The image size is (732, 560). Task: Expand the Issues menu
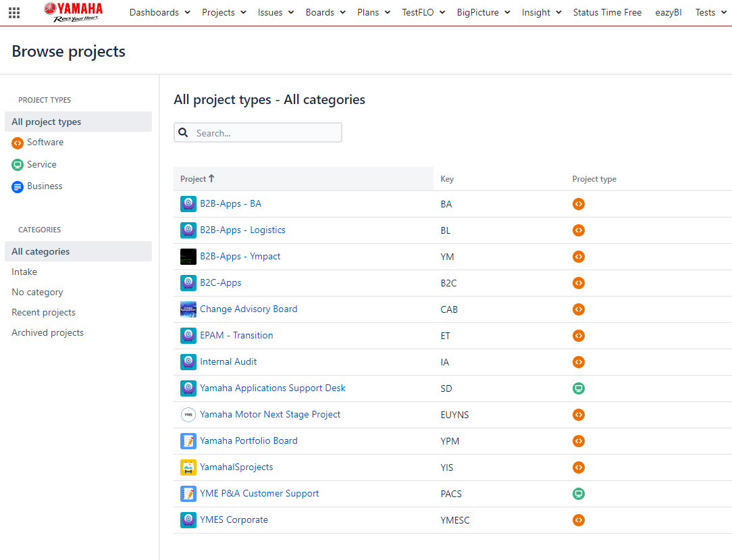276,13
